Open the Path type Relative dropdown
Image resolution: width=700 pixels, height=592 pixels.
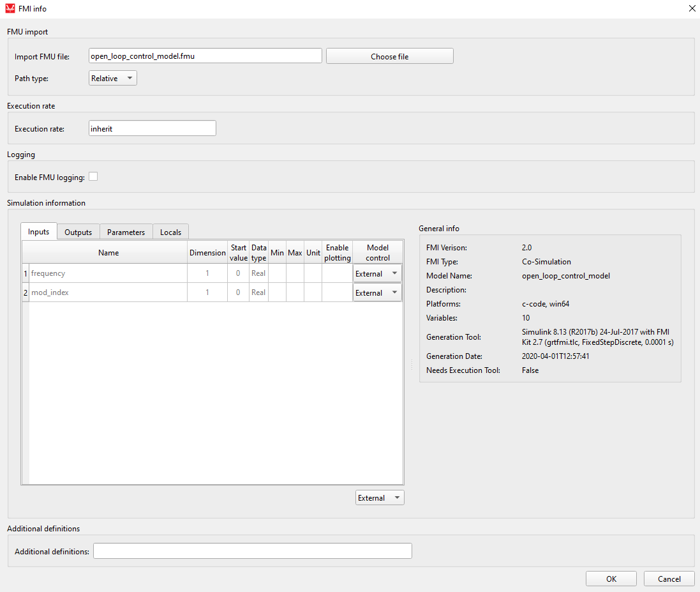pos(112,79)
